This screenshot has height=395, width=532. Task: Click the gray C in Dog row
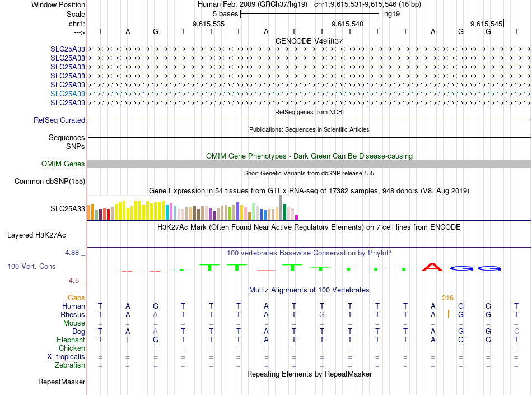point(516,331)
